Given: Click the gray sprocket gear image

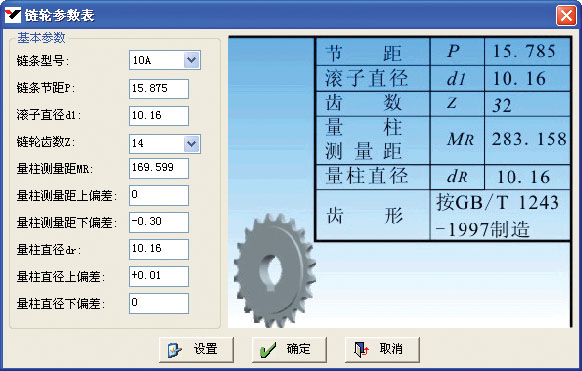Looking at the screenshot, I should coord(275,271).
